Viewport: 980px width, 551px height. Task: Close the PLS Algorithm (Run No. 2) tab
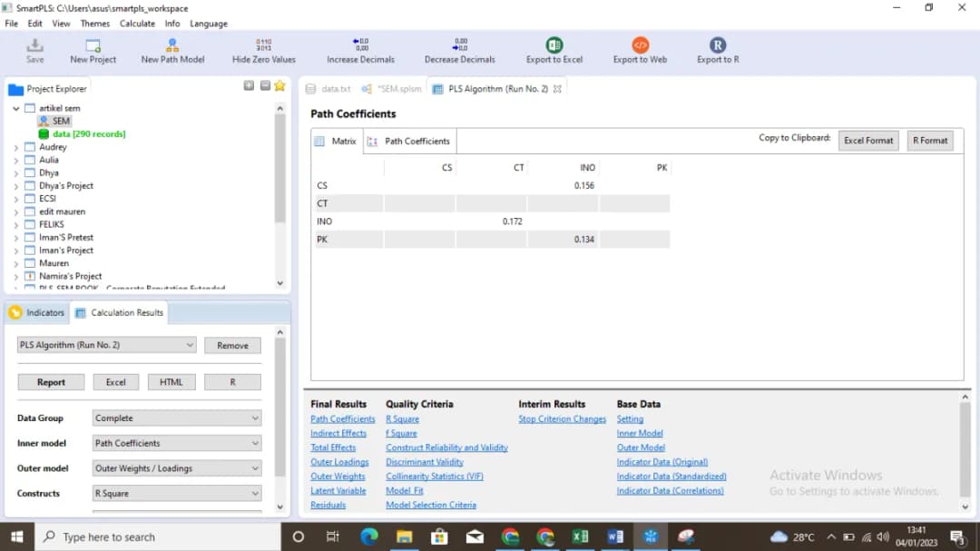[x=557, y=89]
